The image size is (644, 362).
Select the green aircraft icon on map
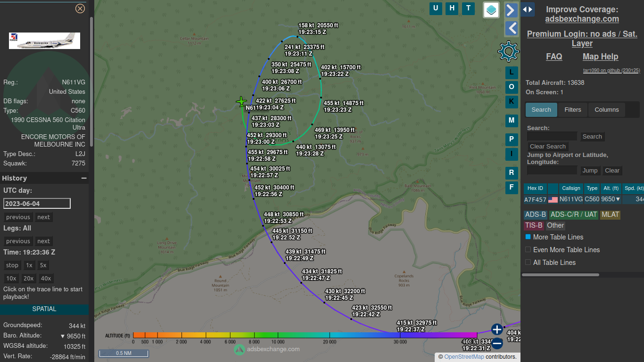241,101
